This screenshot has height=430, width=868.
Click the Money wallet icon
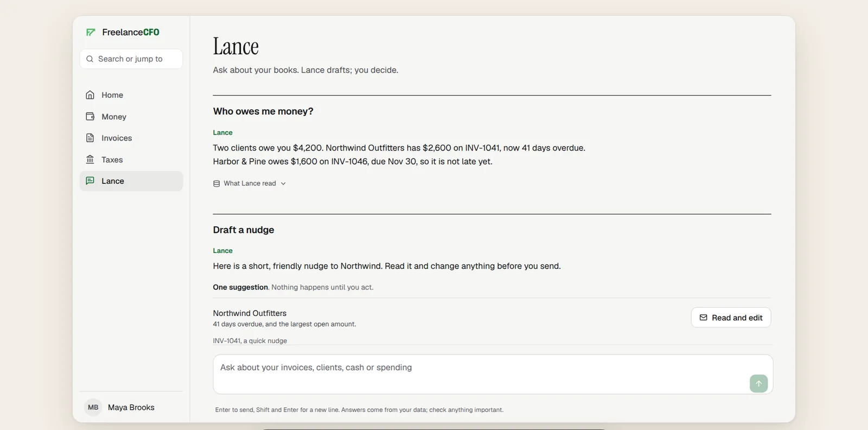point(90,117)
